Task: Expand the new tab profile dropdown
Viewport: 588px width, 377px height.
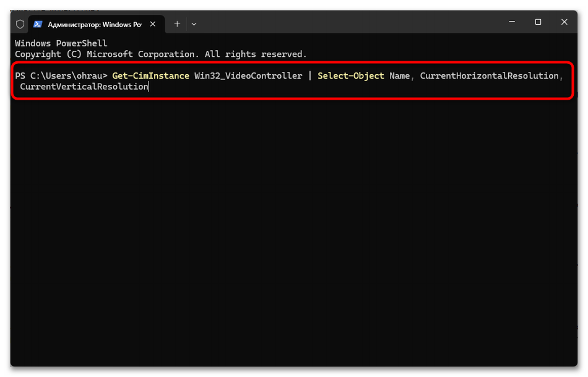Action: click(x=194, y=24)
